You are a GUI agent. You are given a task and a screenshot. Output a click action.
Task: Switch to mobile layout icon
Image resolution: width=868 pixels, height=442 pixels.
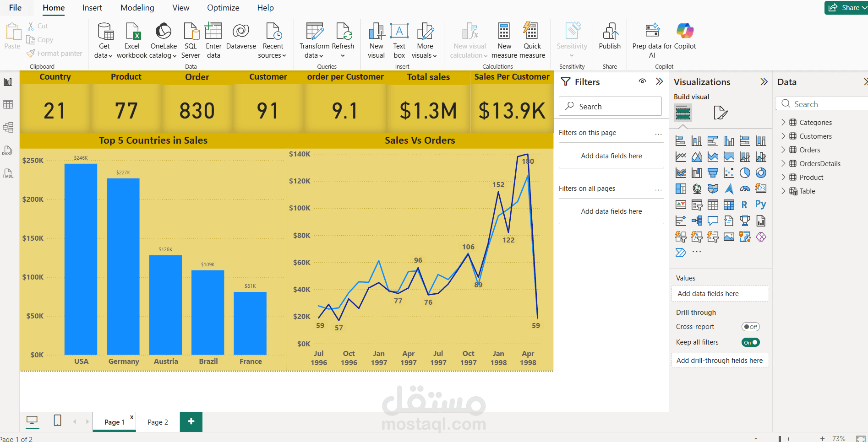point(58,420)
